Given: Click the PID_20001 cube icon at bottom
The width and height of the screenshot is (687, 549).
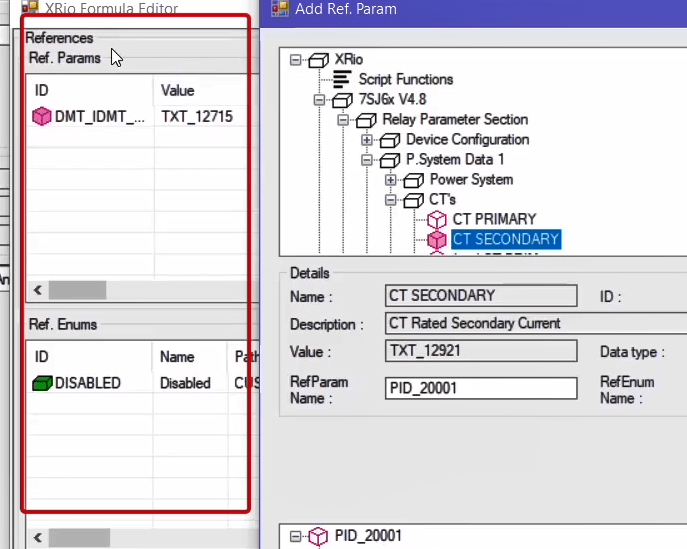Looking at the screenshot, I should coord(318,536).
